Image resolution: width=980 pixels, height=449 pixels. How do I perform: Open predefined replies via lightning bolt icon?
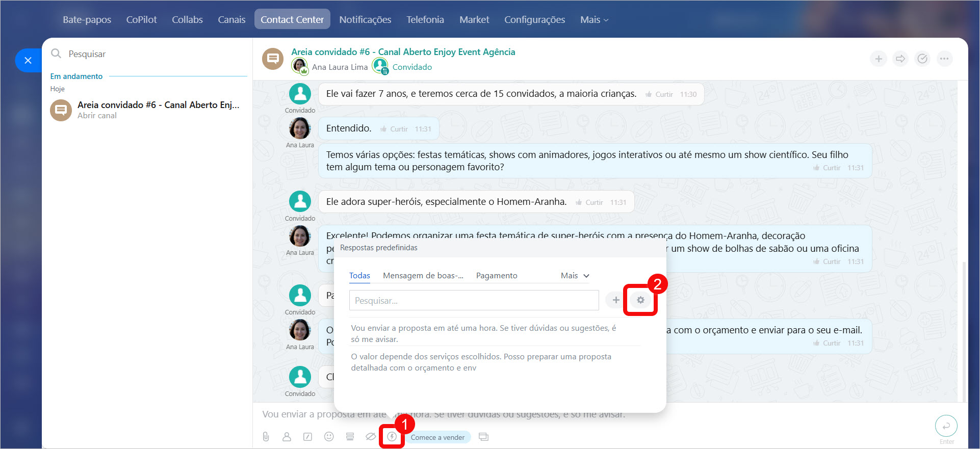click(x=392, y=437)
